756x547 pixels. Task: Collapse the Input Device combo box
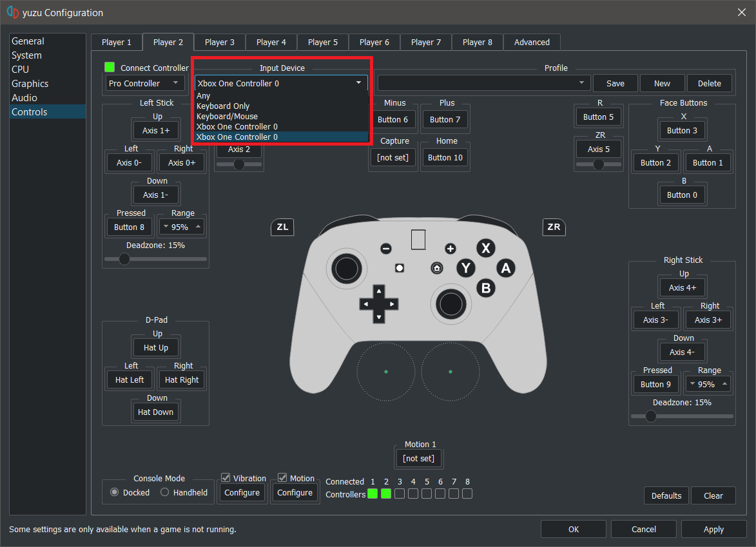[281, 83]
